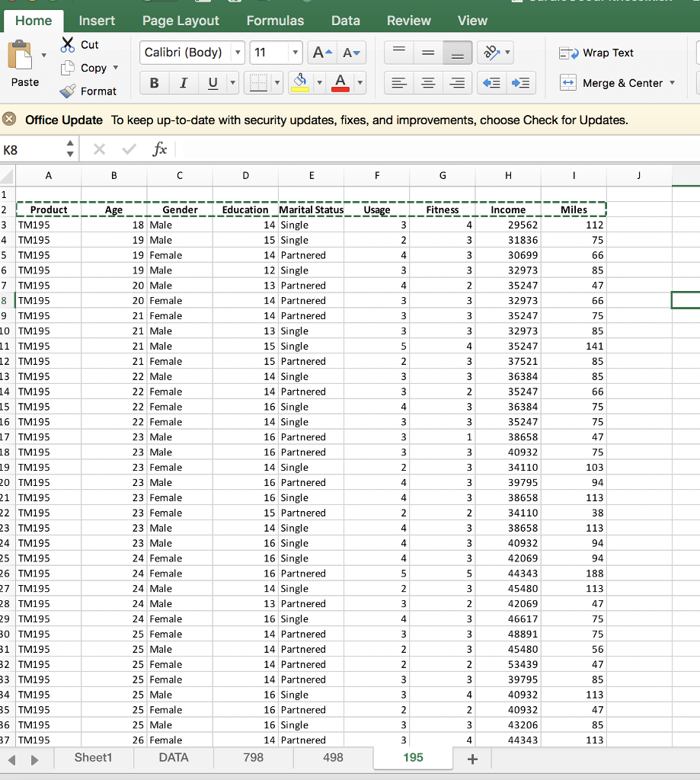Click the Copy icon
The width and height of the screenshot is (700, 780).
[x=68, y=68]
